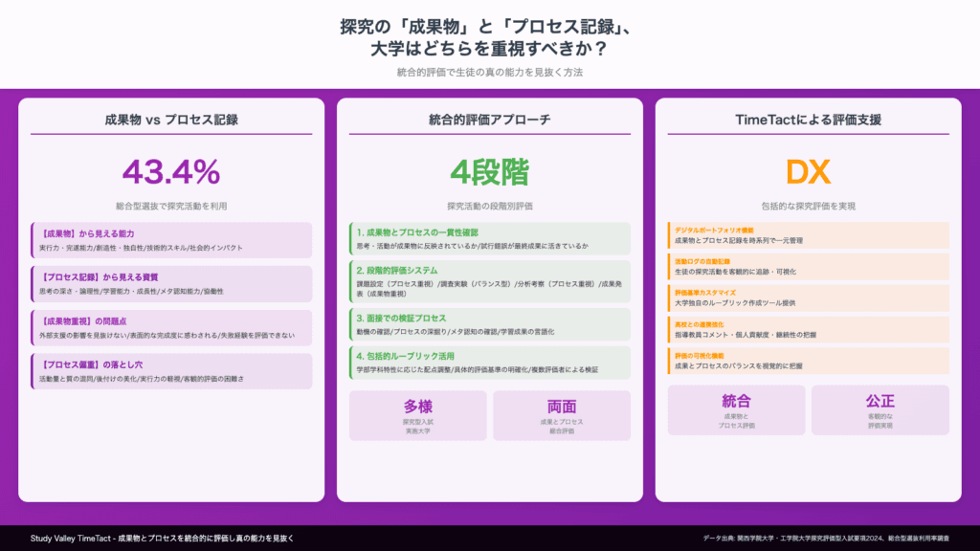Viewport: 980px width, 551px height.
Task: Open the 【成果物重視】の問題点 item
Action: (171, 327)
